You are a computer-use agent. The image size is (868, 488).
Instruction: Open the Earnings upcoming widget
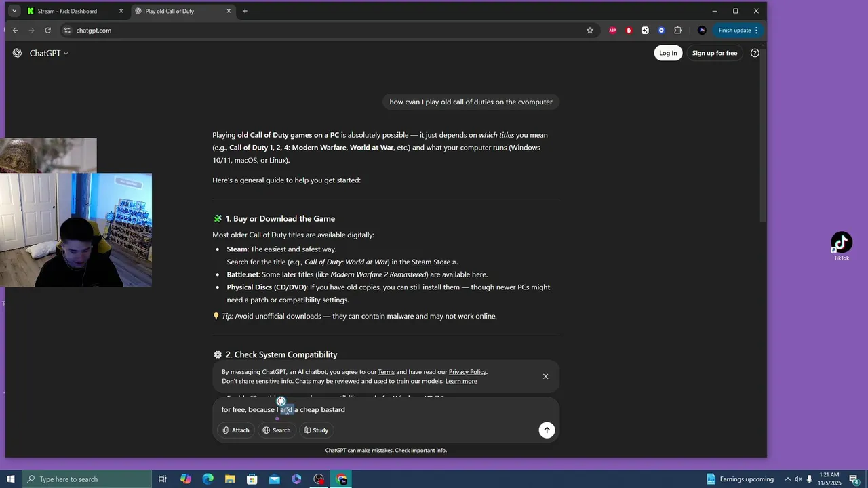pos(740,479)
